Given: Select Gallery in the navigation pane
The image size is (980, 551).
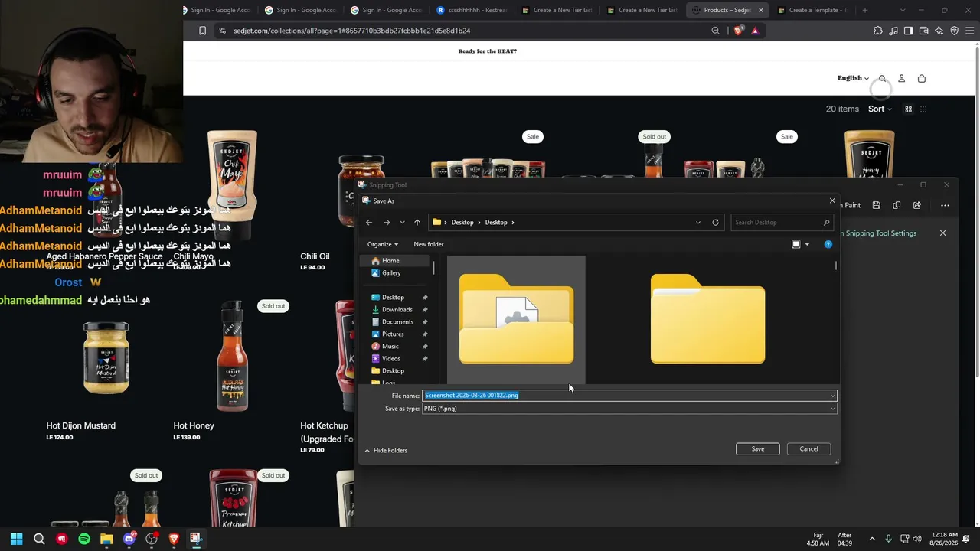Looking at the screenshot, I should 390,273.
